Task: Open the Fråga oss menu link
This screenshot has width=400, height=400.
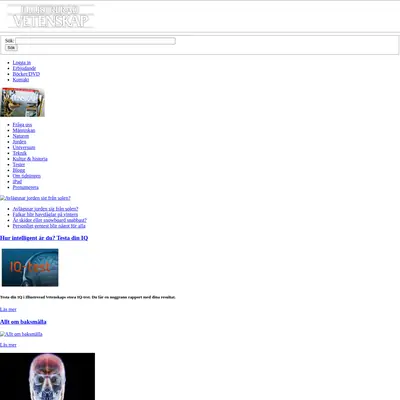Action: click(22, 125)
